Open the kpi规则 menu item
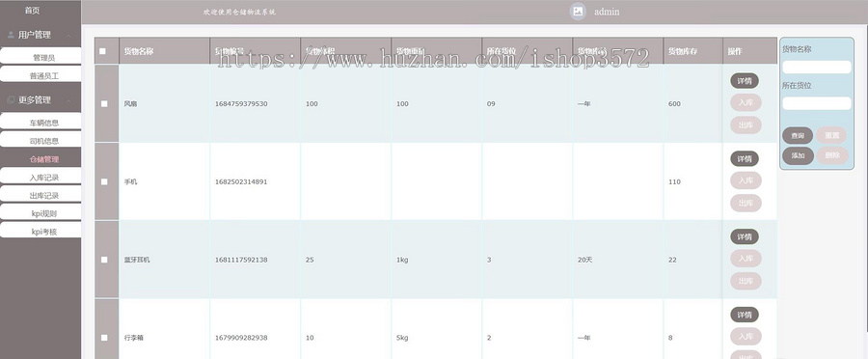868x359 pixels. point(41,212)
